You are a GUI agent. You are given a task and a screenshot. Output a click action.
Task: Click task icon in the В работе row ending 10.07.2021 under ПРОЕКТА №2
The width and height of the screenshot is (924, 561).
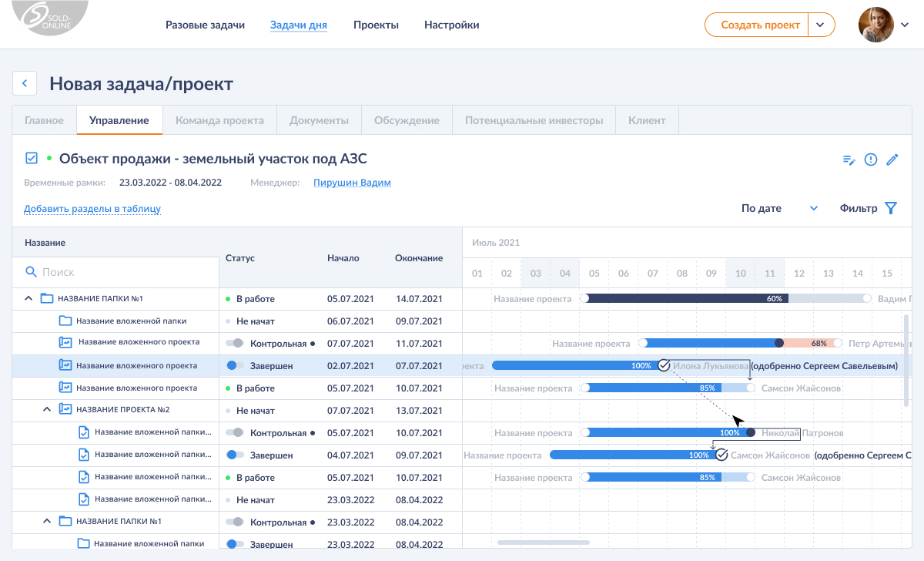(84, 477)
